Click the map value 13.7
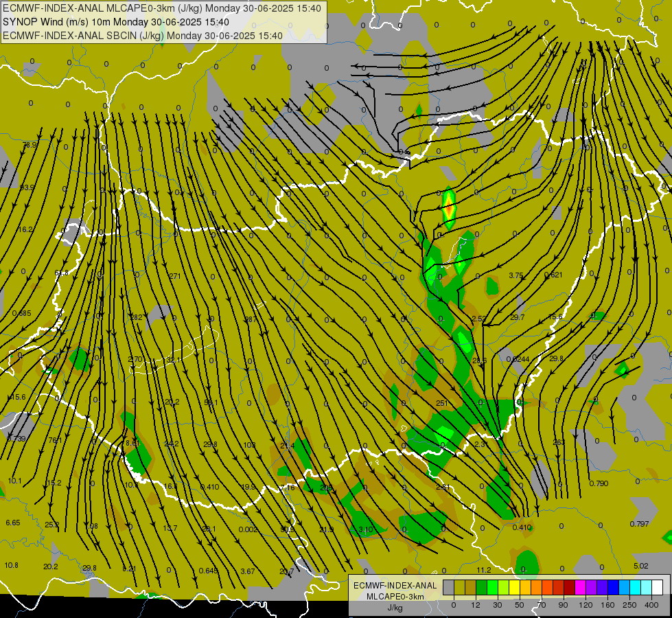The width and height of the screenshot is (672, 618). click(x=170, y=528)
